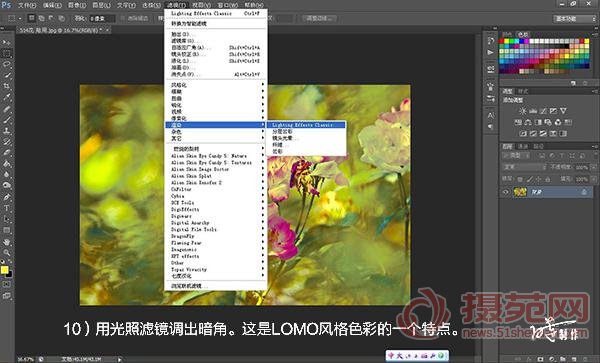
Task: Select the Lasso tool
Action: 7,64
